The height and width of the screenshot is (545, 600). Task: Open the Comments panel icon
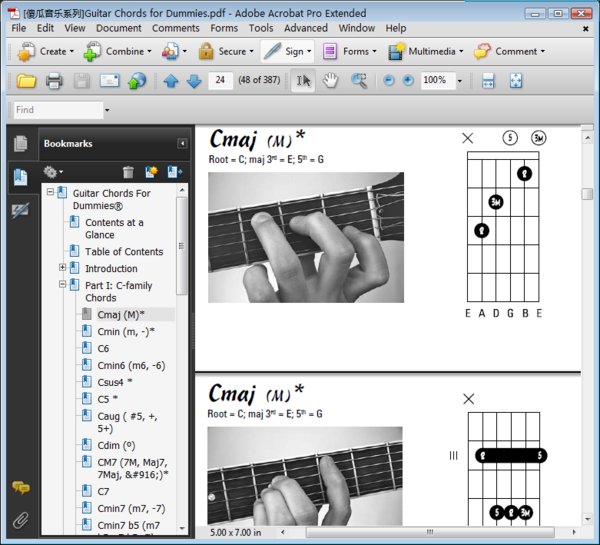(21, 488)
